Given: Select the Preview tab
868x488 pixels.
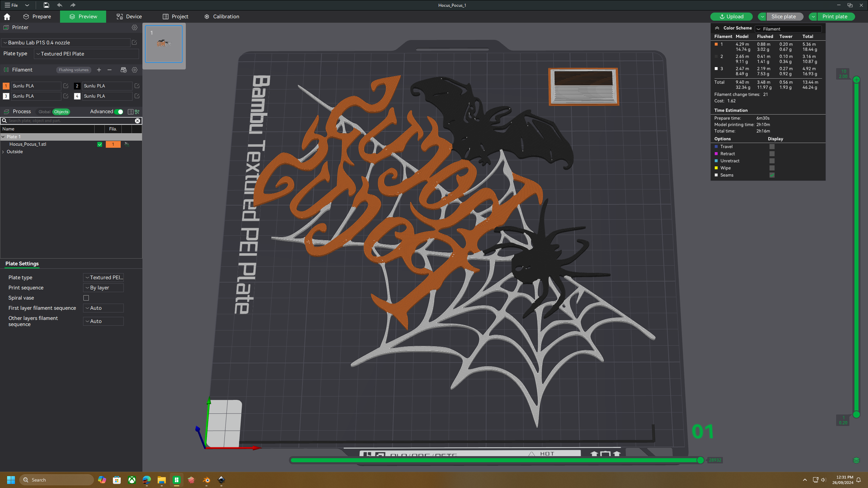Looking at the screenshot, I should click(83, 17).
